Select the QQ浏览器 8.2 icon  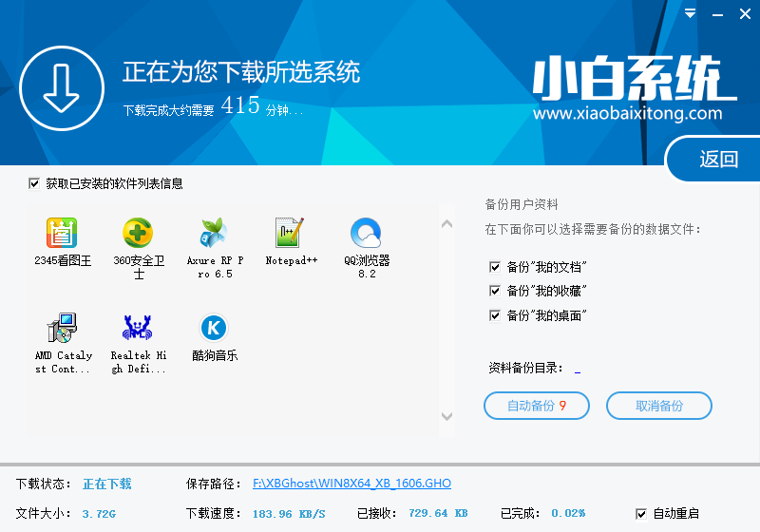click(x=366, y=233)
